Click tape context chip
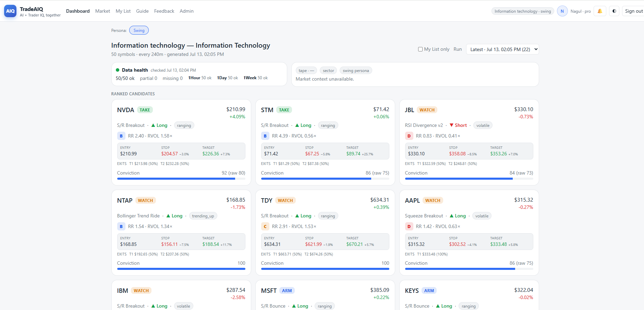 point(306,70)
